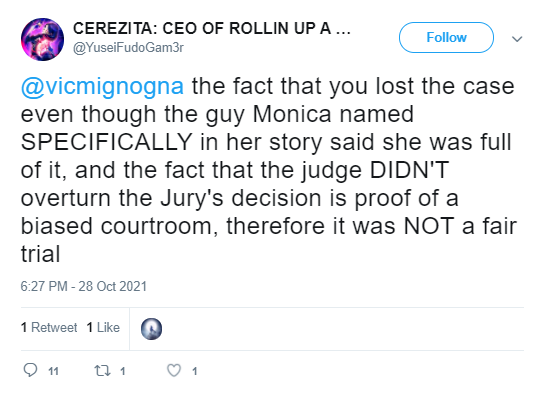Click the final word 'trial' in the tweet
This screenshot has height=399, width=539.
tap(41, 254)
